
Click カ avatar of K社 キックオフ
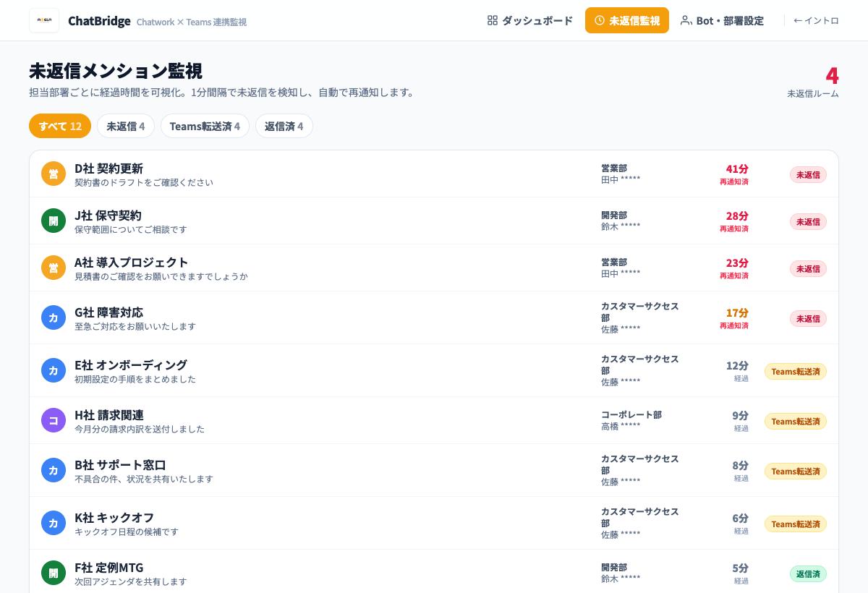coord(54,523)
